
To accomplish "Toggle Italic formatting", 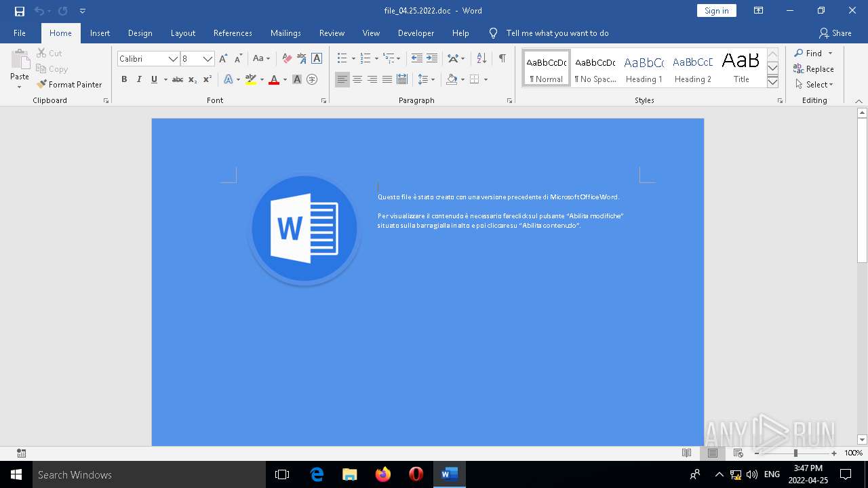I will point(139,79).
